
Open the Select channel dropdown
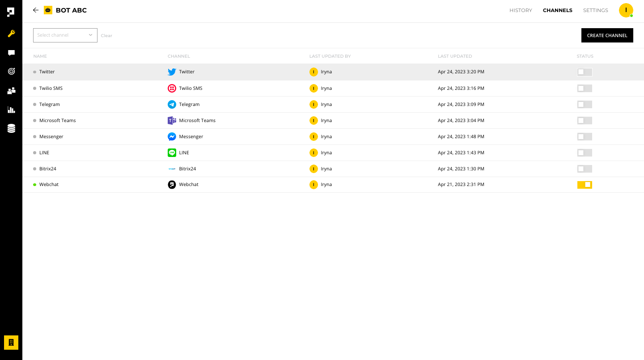point(65,35)
